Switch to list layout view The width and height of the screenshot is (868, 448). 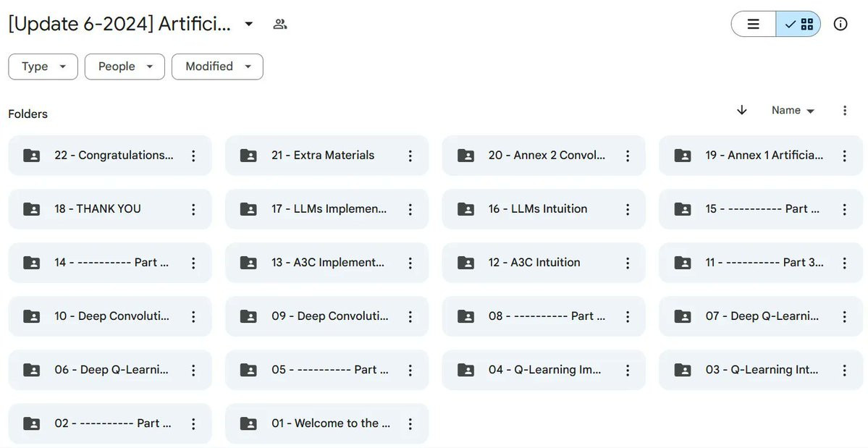click(x=754, y=24)
